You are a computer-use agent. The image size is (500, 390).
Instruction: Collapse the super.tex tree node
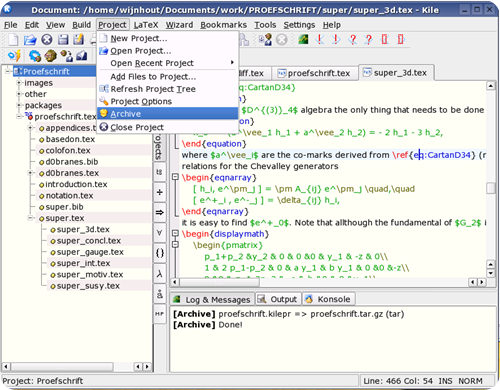30,218
